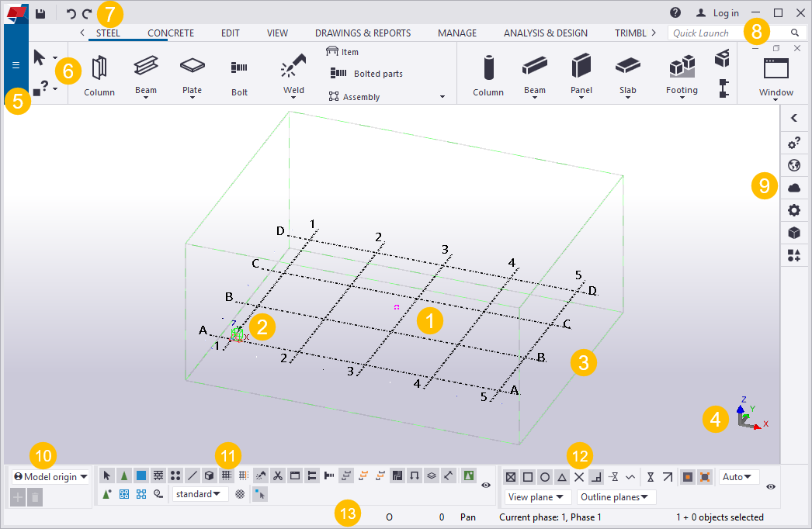Screen dimensions: 812x529
Task: Open the File menu hamburger icon
Action: point(16,65)
